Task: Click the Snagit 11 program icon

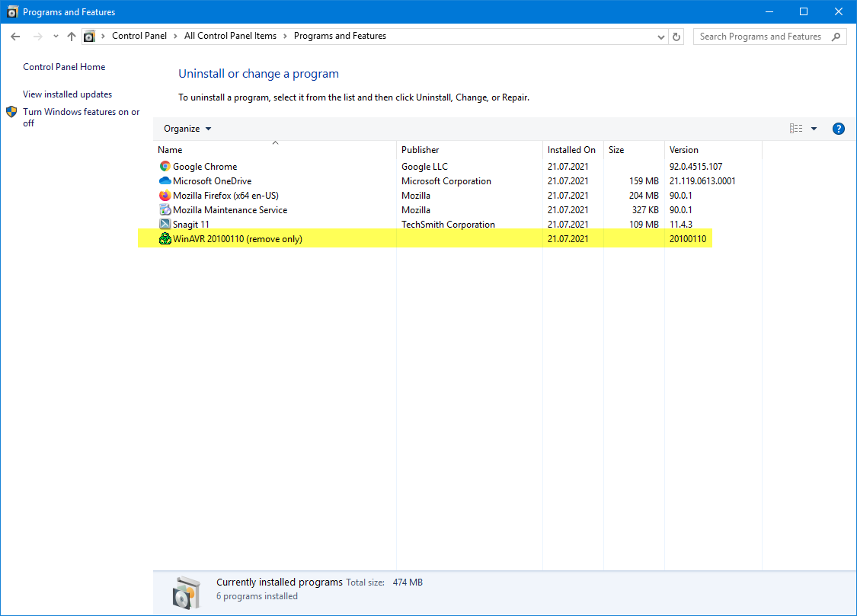Action: point(165,224)
